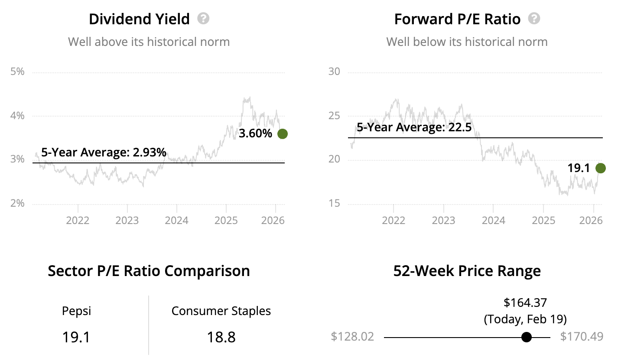This screenshot has width=618, height=364.
Task: Click the $164.37 current price label
Action: [x=525, y=302]
